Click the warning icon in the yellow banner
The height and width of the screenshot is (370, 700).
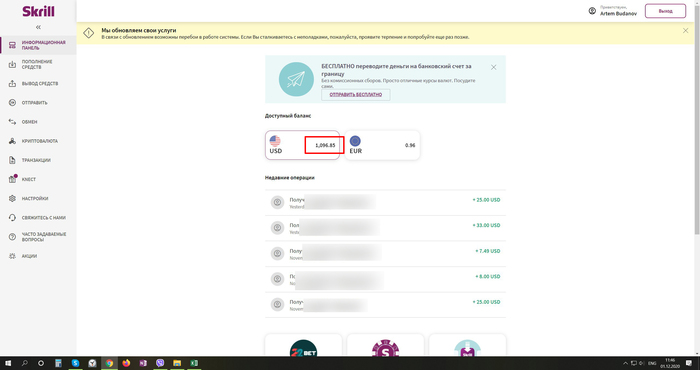coord(89,33)
